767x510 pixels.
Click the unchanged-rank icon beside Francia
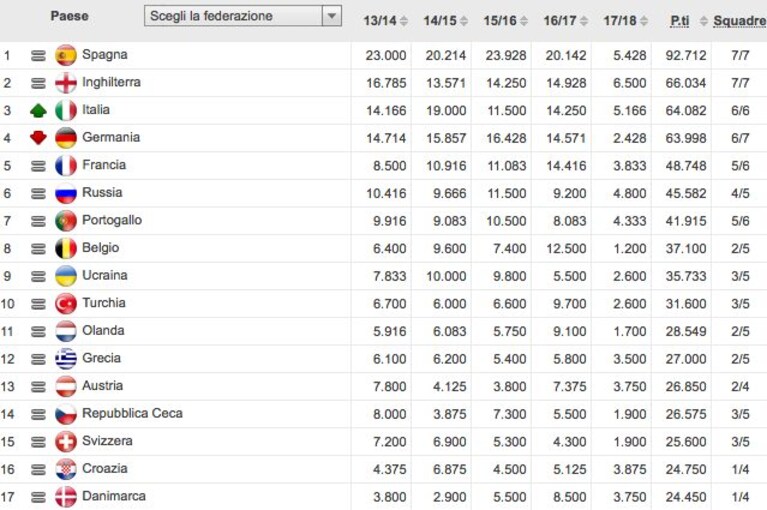[x=38, y=166]
